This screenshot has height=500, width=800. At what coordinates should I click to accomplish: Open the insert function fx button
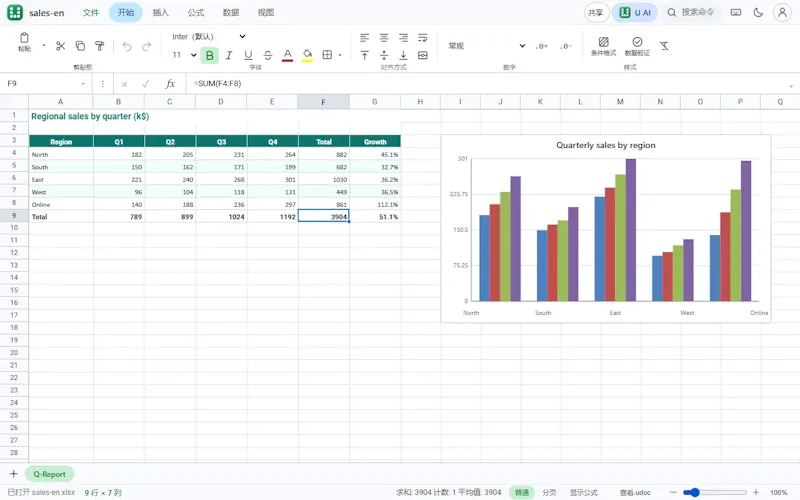[x=170, y=84]
